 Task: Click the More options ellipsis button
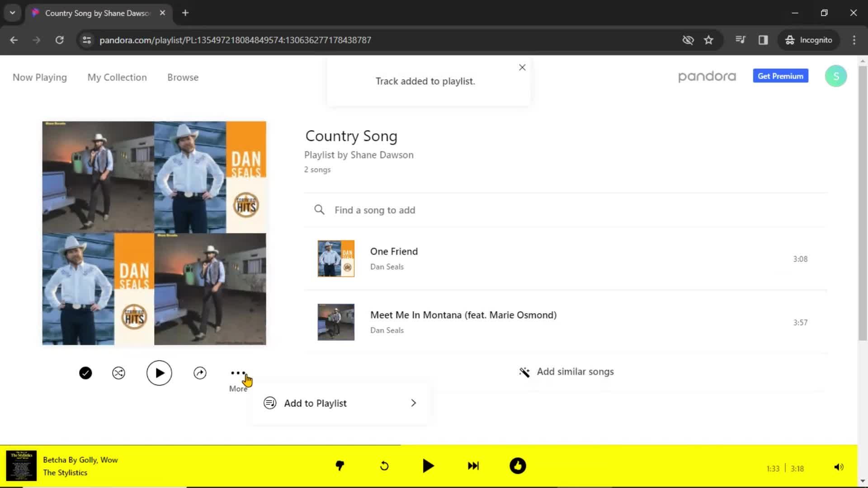238,372
